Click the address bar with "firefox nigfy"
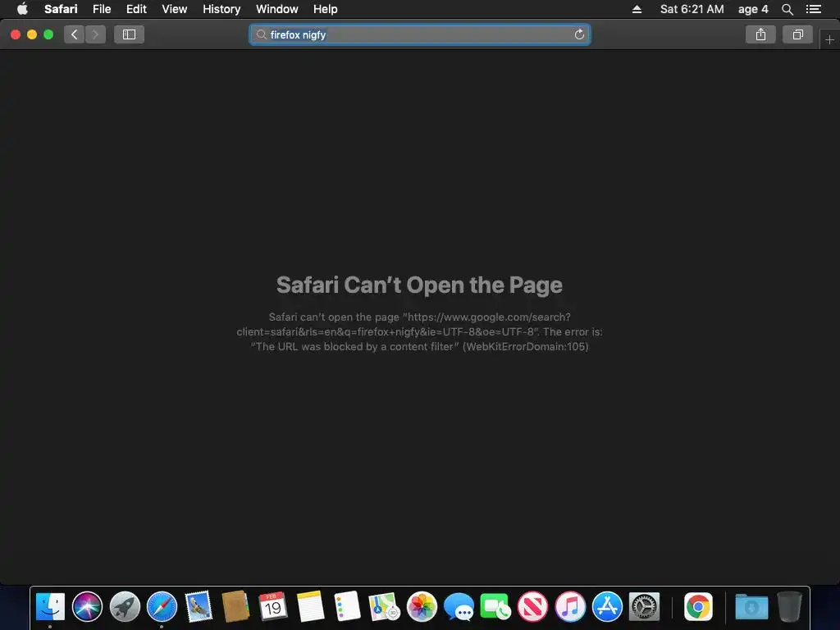 point(420,34)
